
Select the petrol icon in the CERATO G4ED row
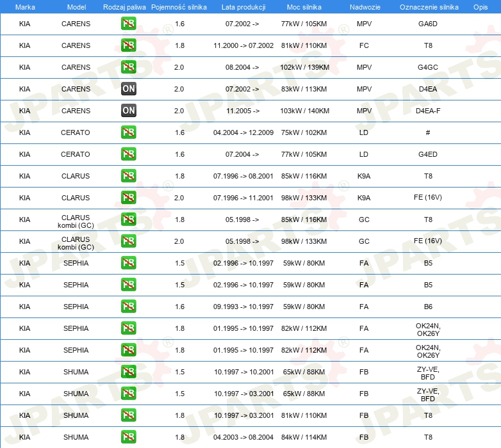coord(128,154)
